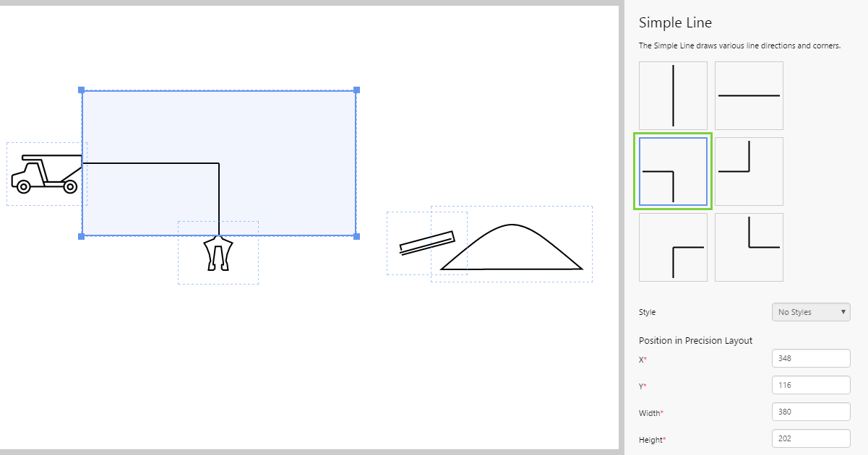Click the bottom-right resize handle
Viewport: 868px width, 455px height.
356,236
